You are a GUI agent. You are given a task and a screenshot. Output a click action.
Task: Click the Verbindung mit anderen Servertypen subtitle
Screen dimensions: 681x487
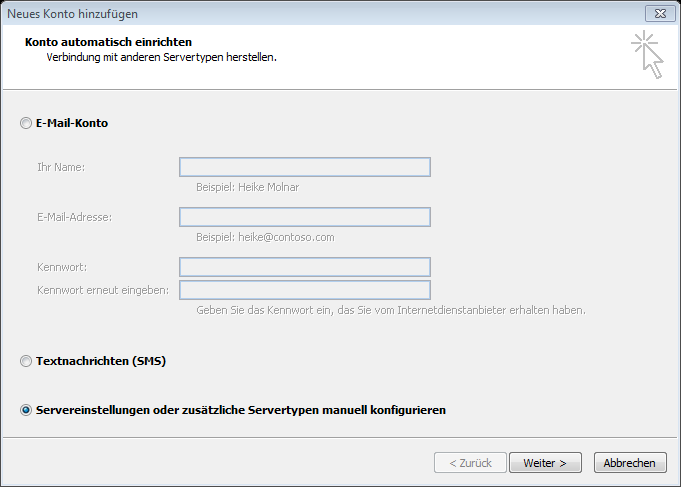161,57
